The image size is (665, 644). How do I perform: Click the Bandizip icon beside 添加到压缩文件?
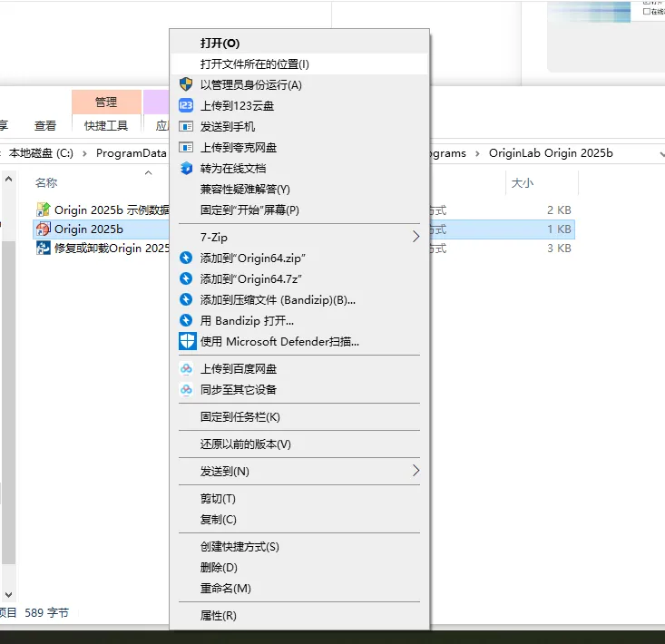[186, 299]
